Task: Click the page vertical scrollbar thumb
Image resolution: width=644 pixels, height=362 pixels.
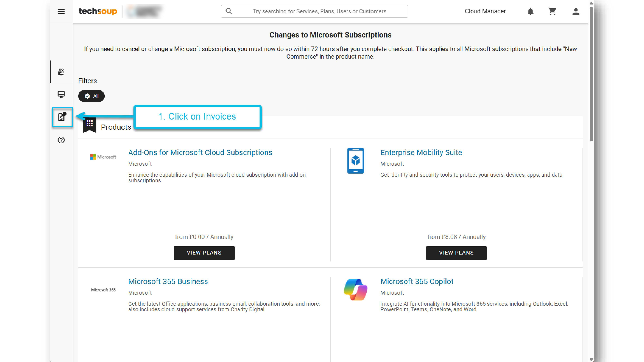Action: click(591, 74)
